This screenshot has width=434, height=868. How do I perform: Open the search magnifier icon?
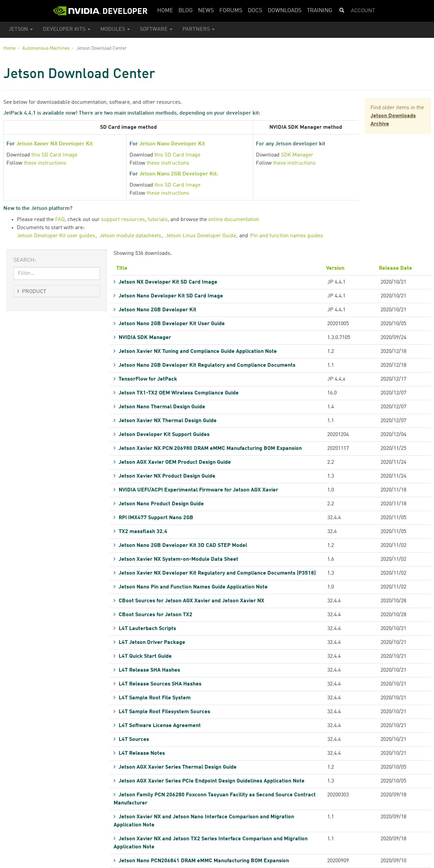(342, 10)
